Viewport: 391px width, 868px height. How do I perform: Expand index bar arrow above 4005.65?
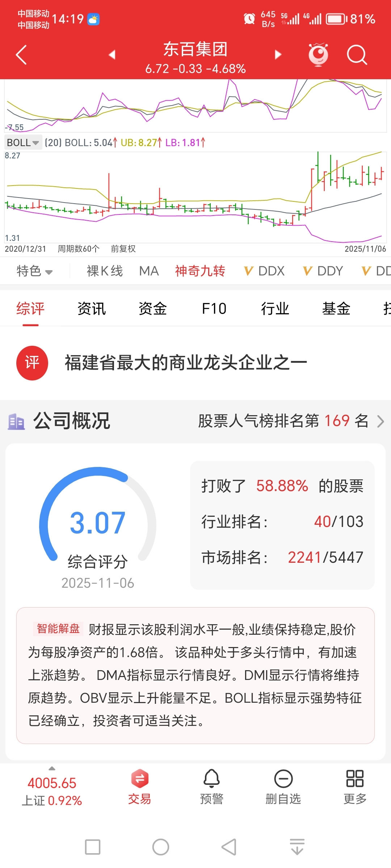(x=52, y=768)
